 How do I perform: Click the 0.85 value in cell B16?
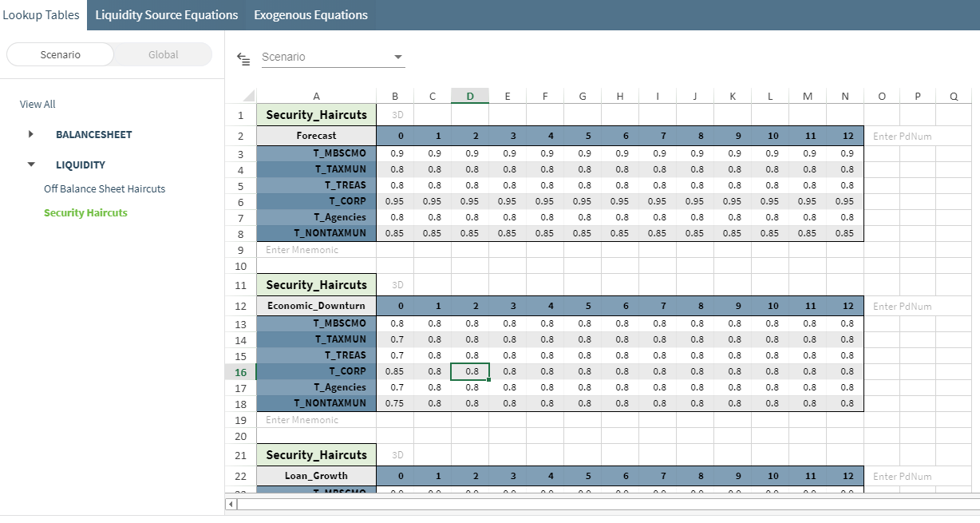pos(395,371)
